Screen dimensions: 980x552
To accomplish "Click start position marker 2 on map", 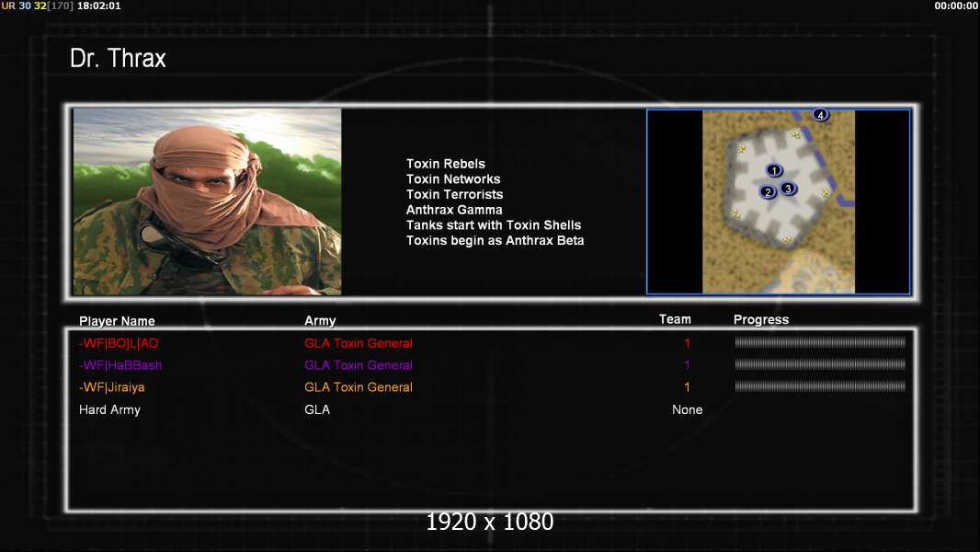I will tap(768, 192).
